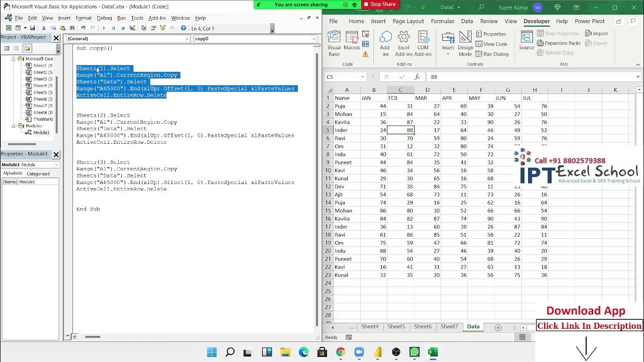644x362 pixels.
Task: Open Object Browser icon in VBA toolbar
Action: tap(163, 28)
